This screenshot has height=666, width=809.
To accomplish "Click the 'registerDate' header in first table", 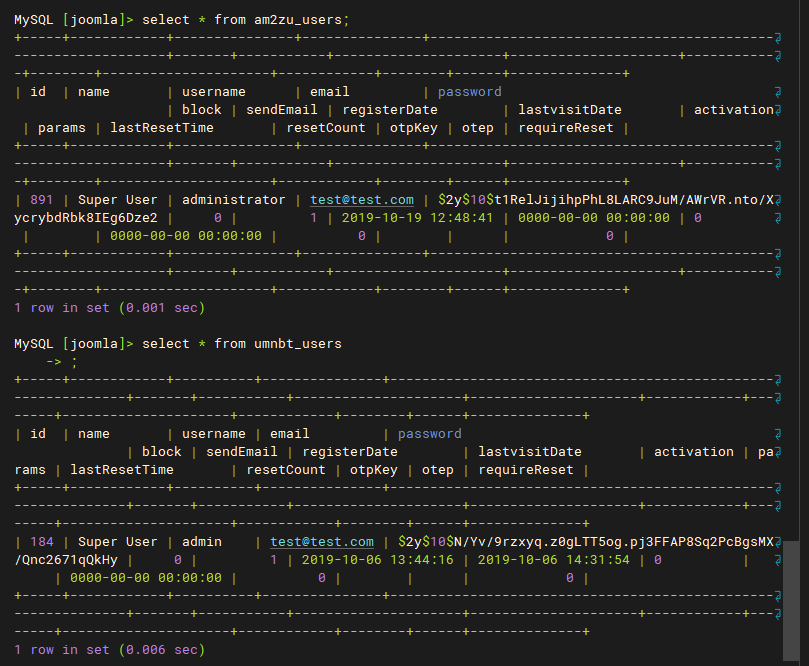I will (390, 110).
